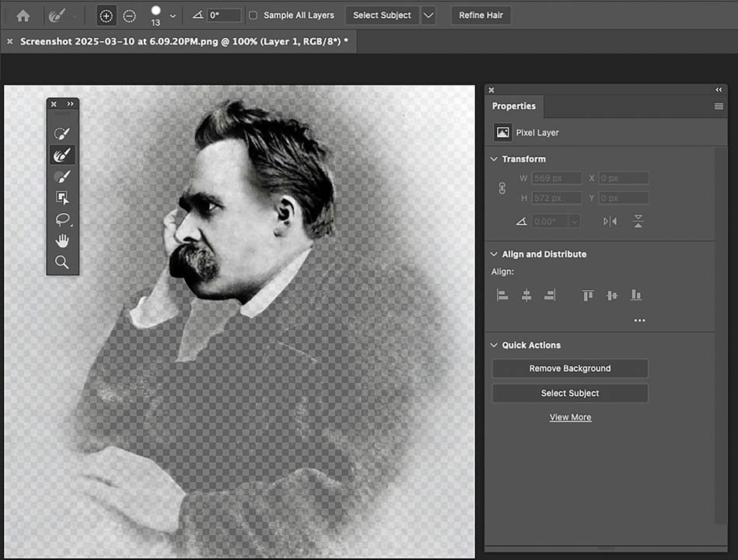Click the constrain proportions link icon
This screenshot has width=738, height=560.
pyautogui.click(x=502, y=188)
